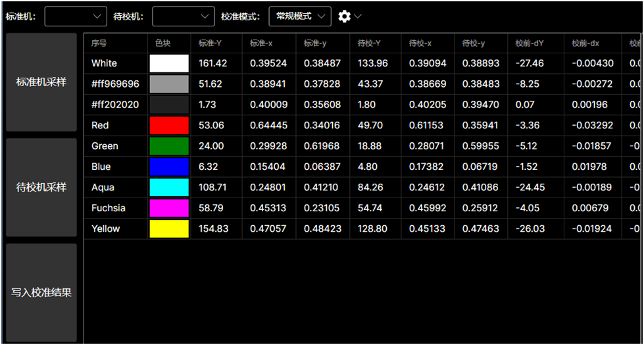Select the #ff202020 dark color swatch

(169, 105)
